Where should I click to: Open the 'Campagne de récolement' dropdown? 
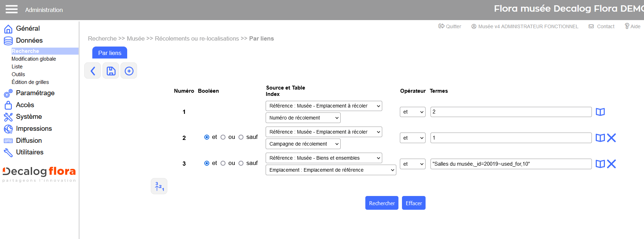303,144
